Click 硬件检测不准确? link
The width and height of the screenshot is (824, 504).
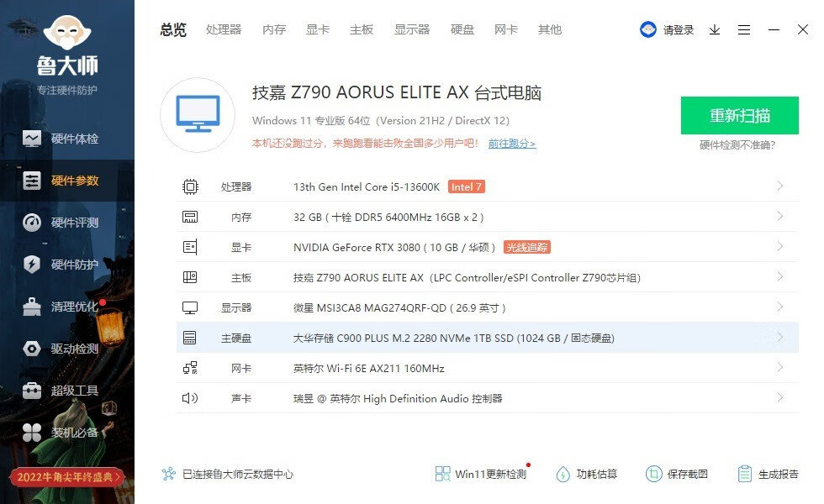click(x=737, y=144)
